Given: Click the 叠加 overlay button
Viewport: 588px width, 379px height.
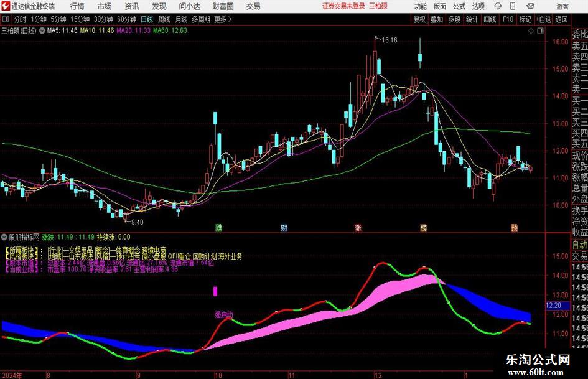Looking at the screenshot, I should tap(437, 19).
